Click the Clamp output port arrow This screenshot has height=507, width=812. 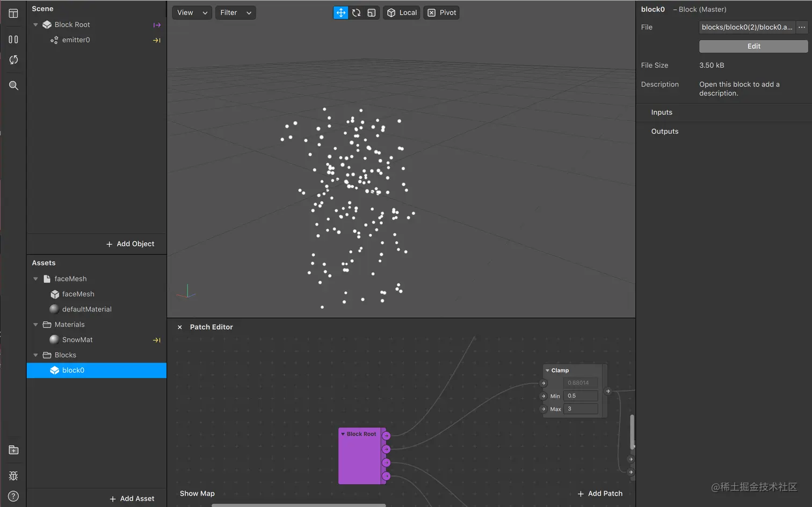click(x=608, y=391)
